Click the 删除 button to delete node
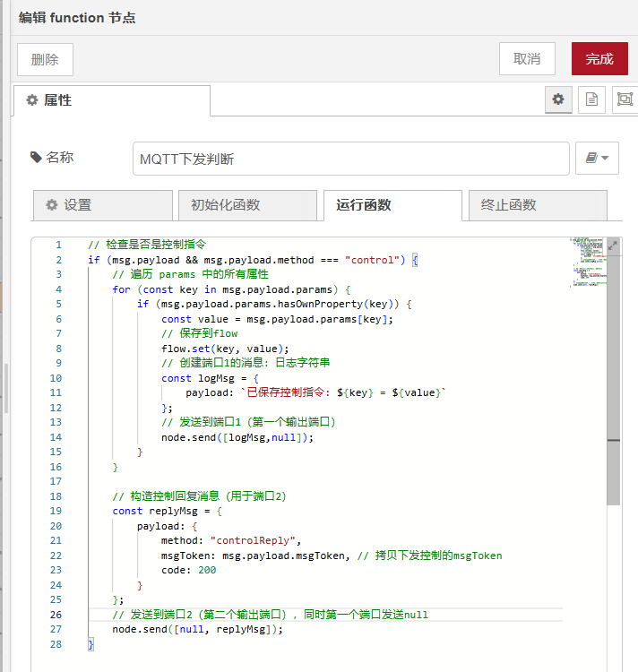The width and height of the screenshot is (638, 672). coord(45,59)
